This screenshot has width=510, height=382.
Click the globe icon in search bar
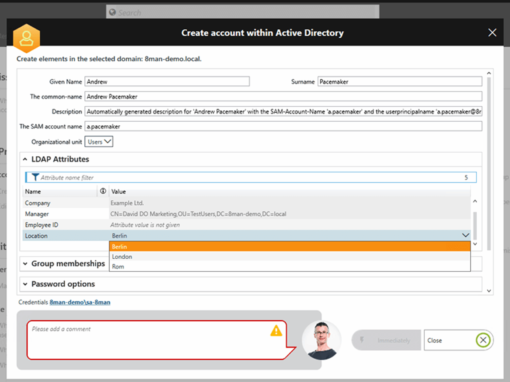[112, 12]
